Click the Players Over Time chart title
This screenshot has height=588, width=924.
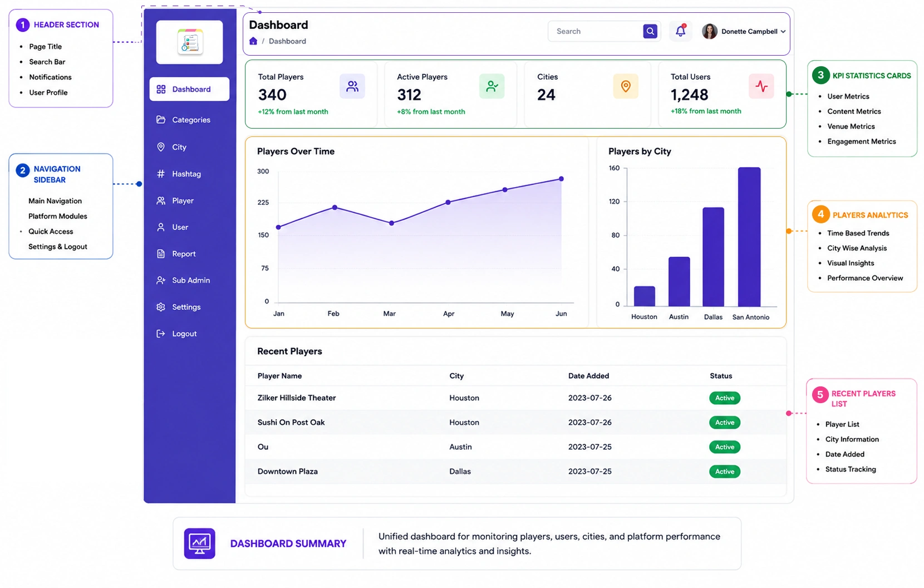click(x=296, y=151)
